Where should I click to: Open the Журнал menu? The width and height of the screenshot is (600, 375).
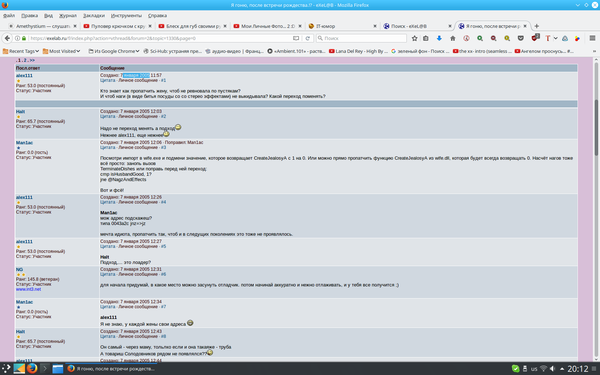(68, 16)
